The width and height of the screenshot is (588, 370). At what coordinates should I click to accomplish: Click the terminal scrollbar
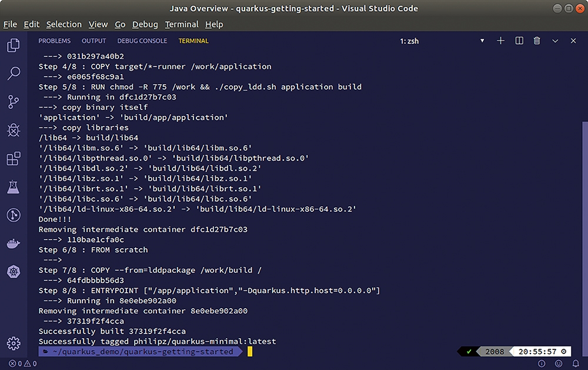[x=584, y=239]
